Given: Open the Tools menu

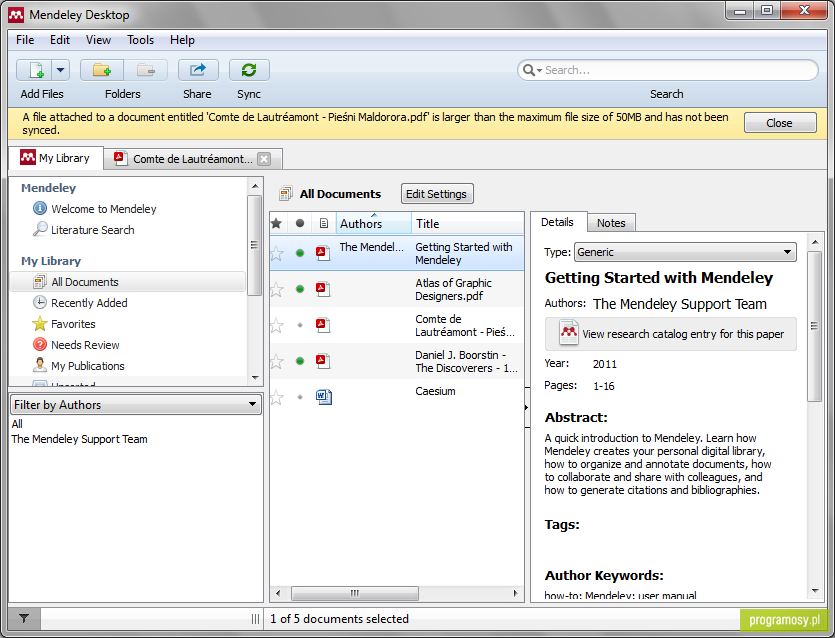Looking at the screenshot, I should coord(141,40).
